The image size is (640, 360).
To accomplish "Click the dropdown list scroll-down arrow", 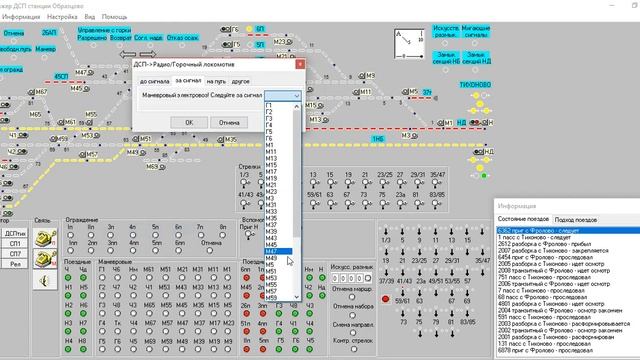I will (297, 297).
